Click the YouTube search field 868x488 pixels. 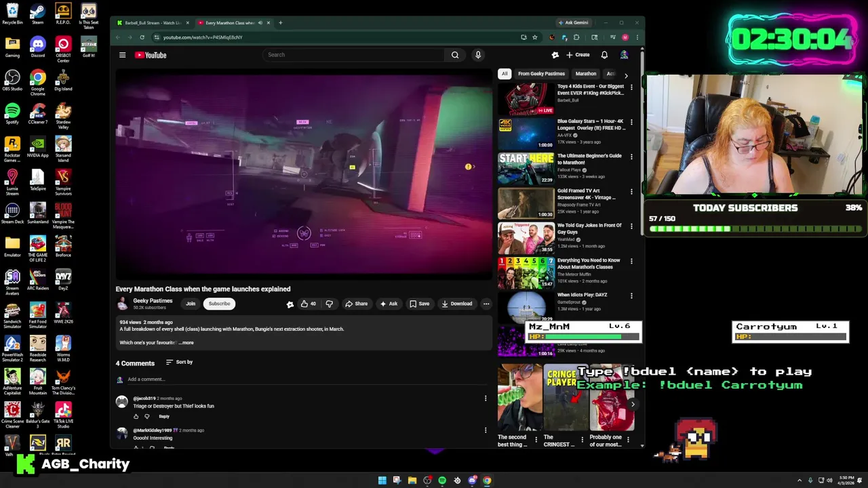pos(353,55)
